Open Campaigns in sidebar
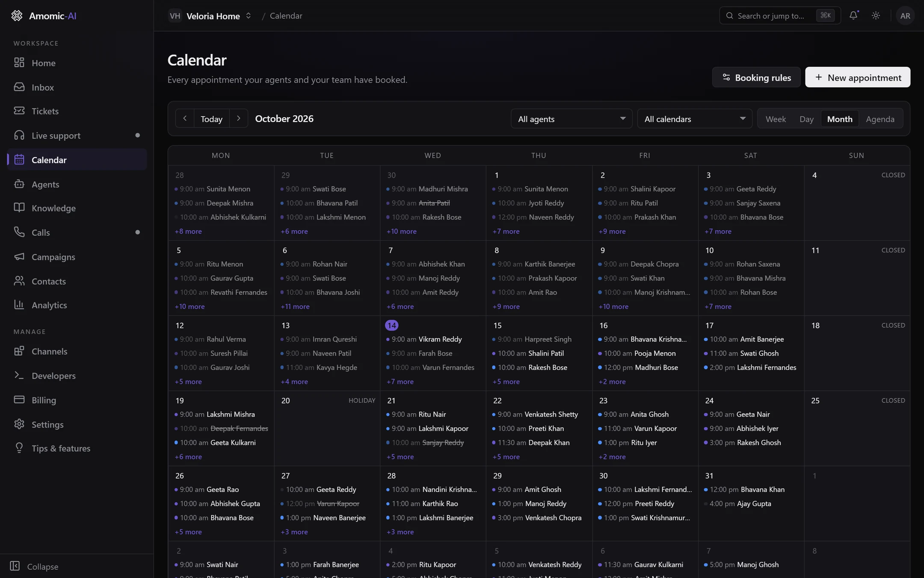Screen dimensions: 924x578 [x=77, y=257]
